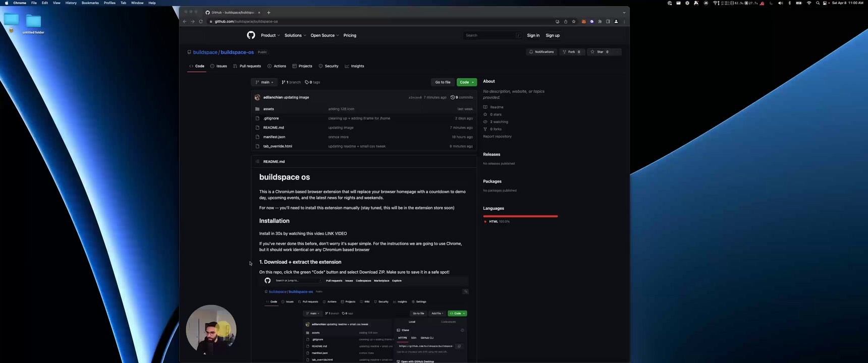Open the Chrome File menu
Viewport: 868px width, 363px height.
coord(34,3)
